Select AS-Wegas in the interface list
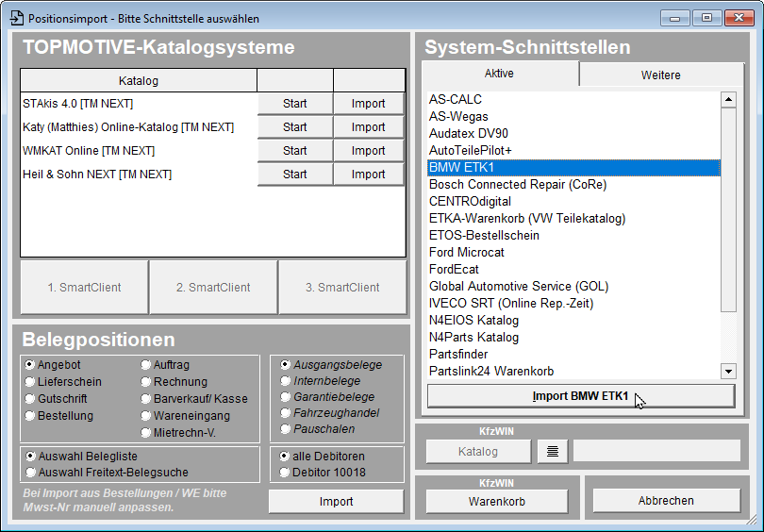The height and width of the screenshot is (532, 764). coord(573,116)
